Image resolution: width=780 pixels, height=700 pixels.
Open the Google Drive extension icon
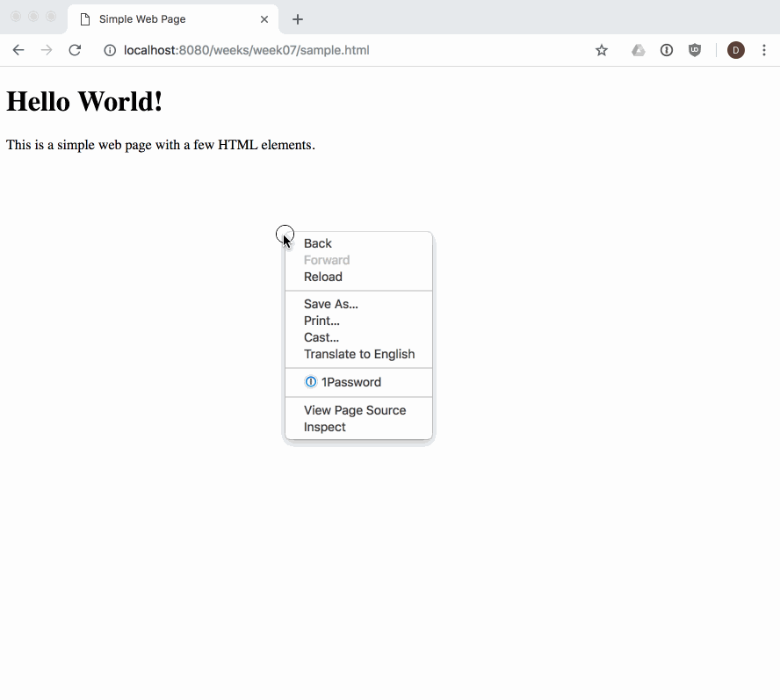pos(639,50)
